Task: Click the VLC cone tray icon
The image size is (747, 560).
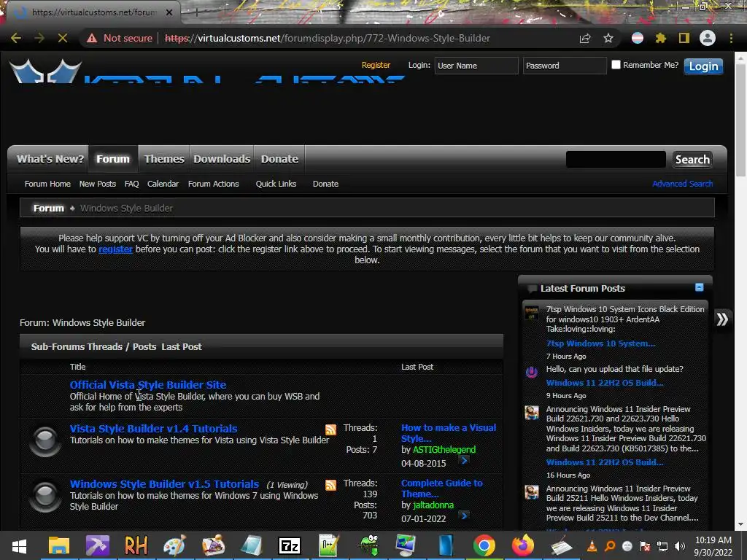Action: [x=592, y=546]
